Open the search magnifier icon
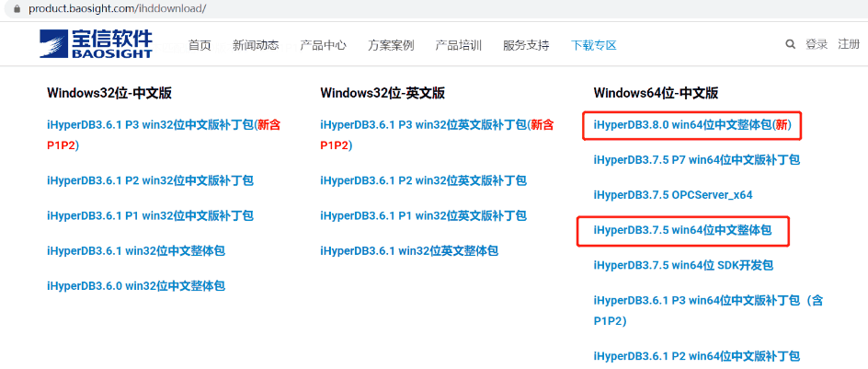The image size is (868, 369). point(791,44)
